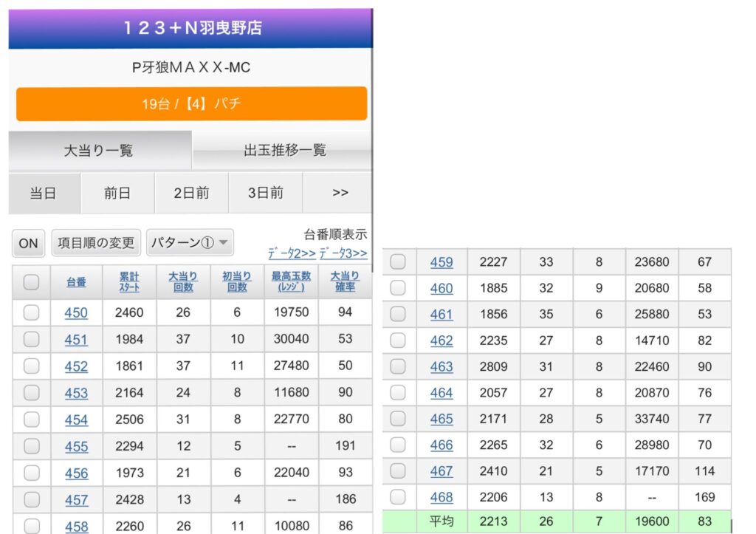Screen dimensions: 756x534
Task: Switch to the 大当り一覧 tab
Action: (100, 151)
